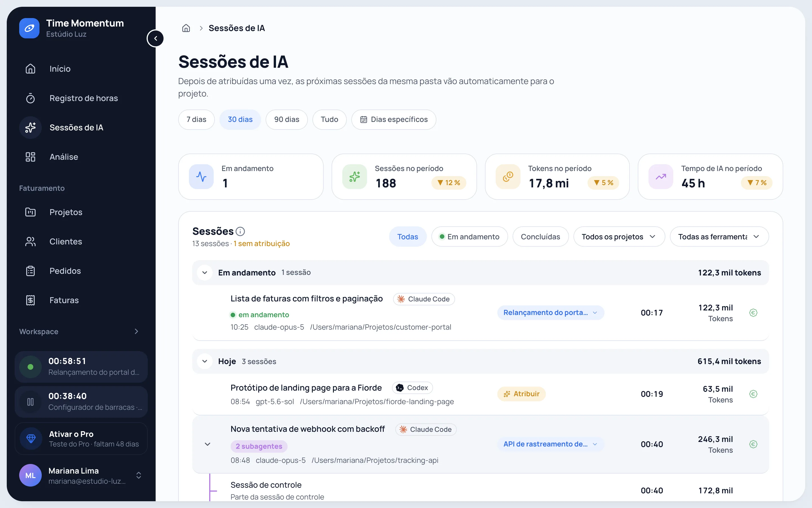Go to Início in the sidebar
Image resolution: width=812 pixels, height=508 pixels.
click(x=81, y=69)
